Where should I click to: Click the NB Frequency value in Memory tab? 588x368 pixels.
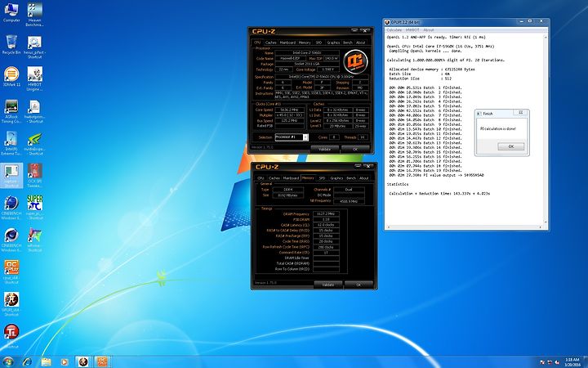pyautogui.click(x=349, y=201)
